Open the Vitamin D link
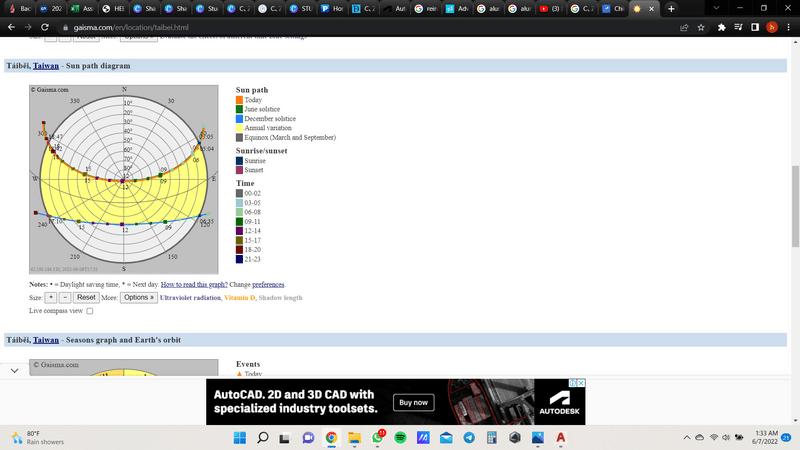This screenshot has height=450, width=800. [239, 297]
